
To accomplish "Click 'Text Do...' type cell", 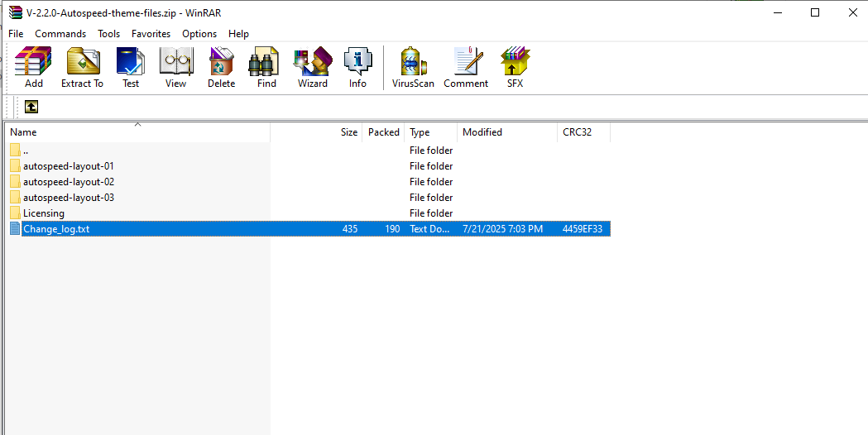I will (429, 228).
